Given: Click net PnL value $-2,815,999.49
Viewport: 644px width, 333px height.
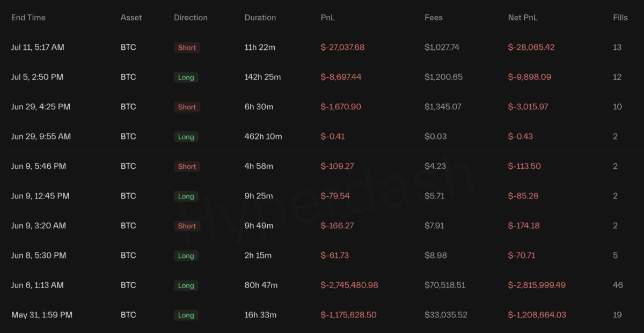Looking at the screenshot, I should pos(537,285).
